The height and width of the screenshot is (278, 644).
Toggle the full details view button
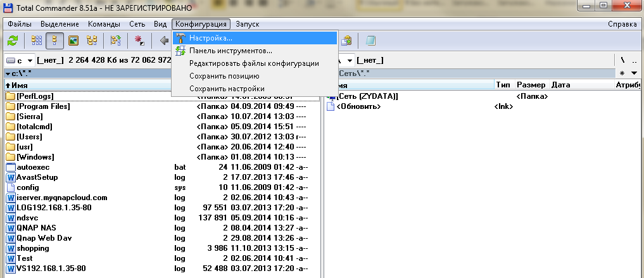pyautogui.click(x=54, y=41)
